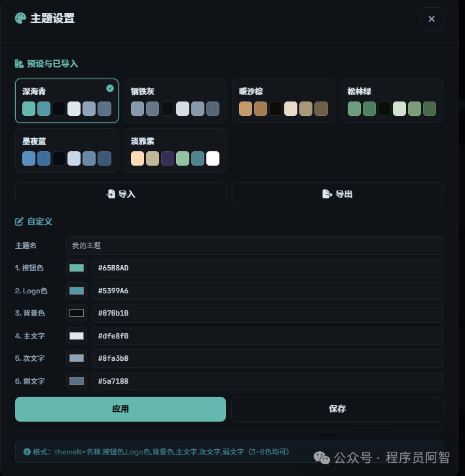Click the 自定义 section heading
Viewport: 465px width, 476px height.
(40, 221)
